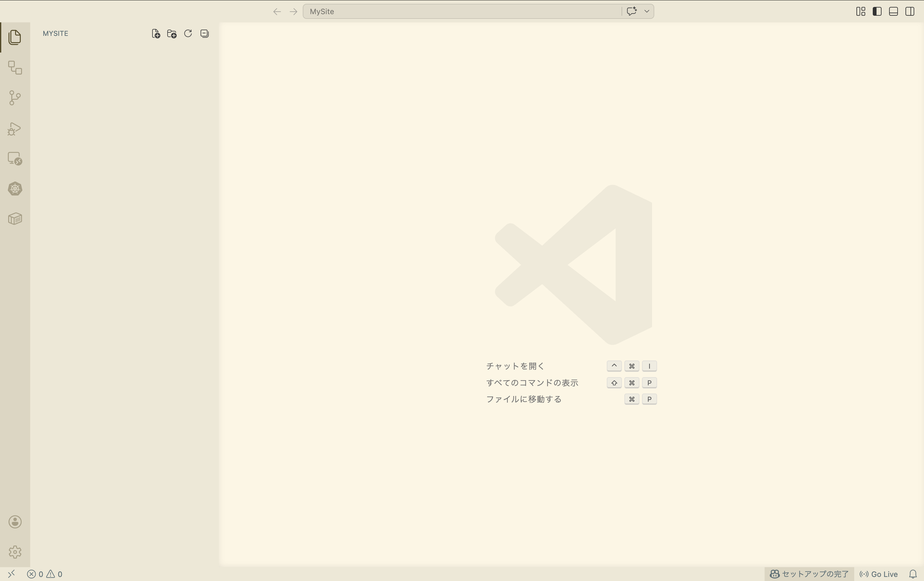Open the Explorer view in activity bar
This screenshot has width=924, height=581.
[x=14, y=37]
